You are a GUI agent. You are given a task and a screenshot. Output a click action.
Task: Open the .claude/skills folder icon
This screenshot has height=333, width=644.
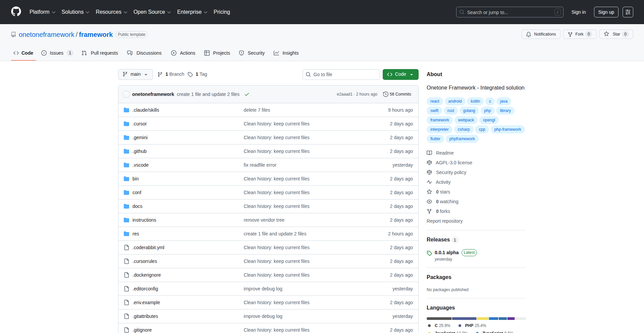(x=126, y=110)
